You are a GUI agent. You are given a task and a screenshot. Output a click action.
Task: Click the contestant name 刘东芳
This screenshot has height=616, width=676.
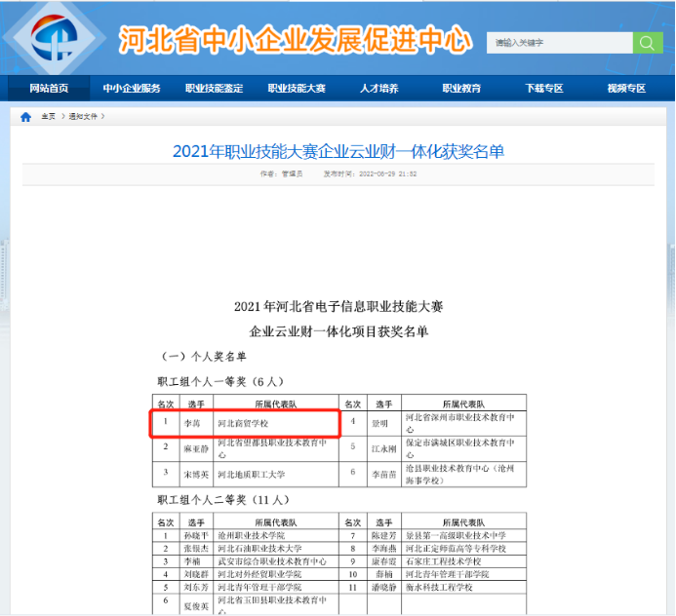(x=196, y=587)
